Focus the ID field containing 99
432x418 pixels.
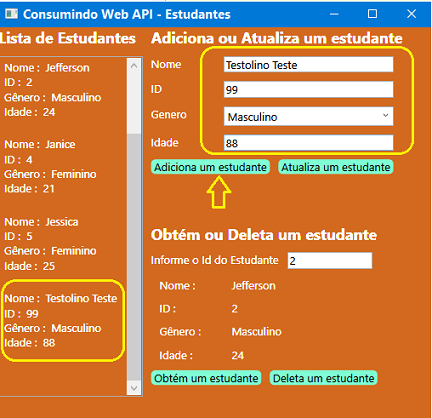308,89
